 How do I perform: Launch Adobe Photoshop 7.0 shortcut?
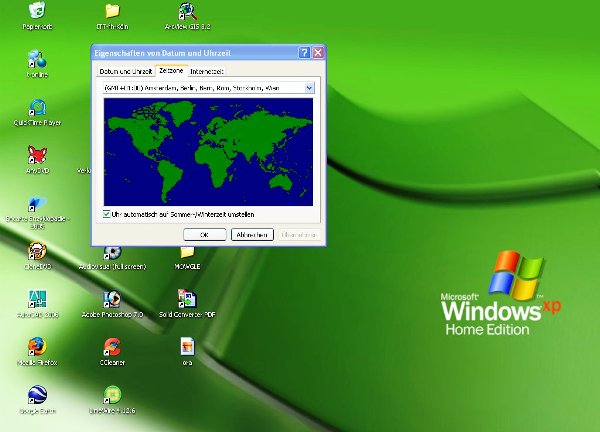(x=112, y=299)
